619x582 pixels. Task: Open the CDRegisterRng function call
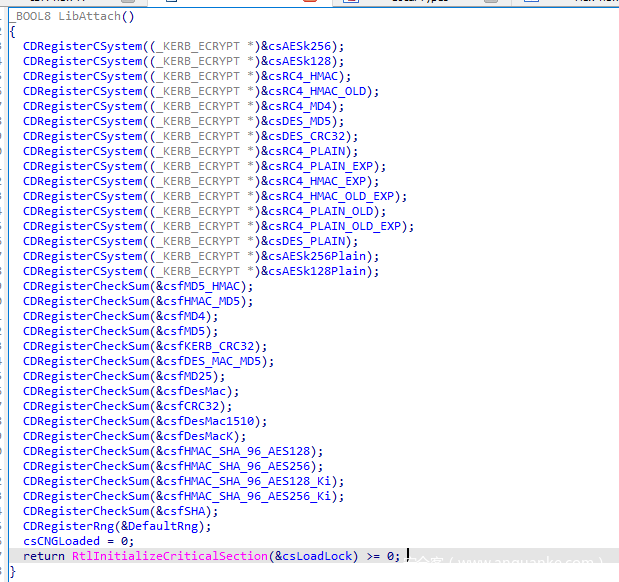click(x=68, y=526)
